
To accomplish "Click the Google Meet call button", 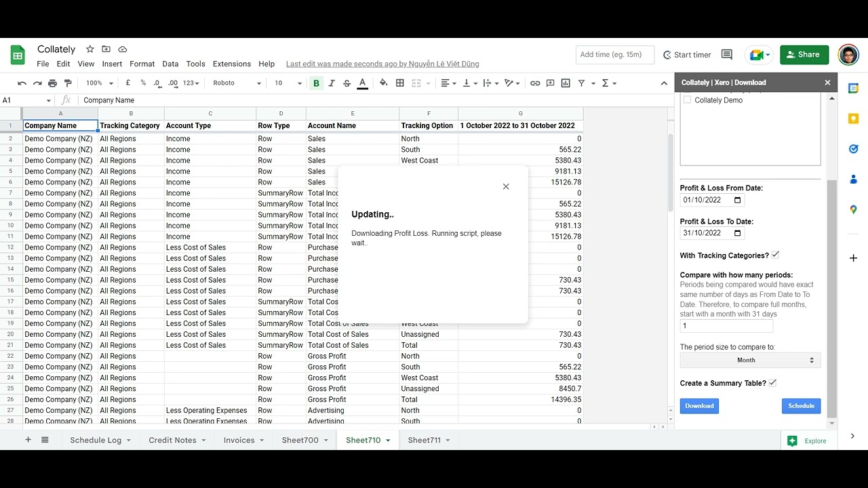I will pos(758,55).
